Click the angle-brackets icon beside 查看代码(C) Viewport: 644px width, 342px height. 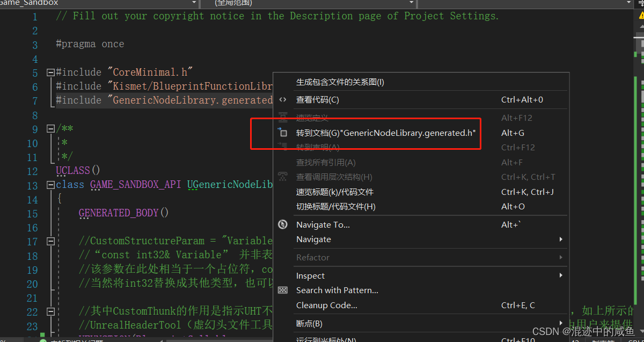tap(283, 100)
